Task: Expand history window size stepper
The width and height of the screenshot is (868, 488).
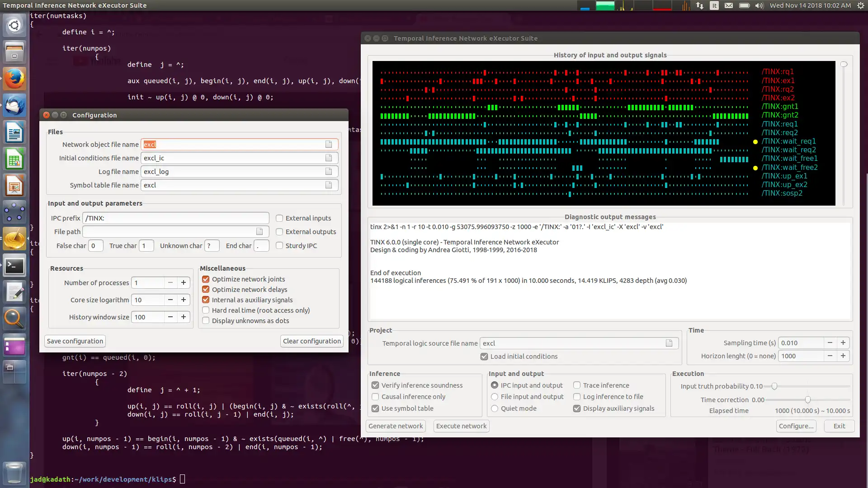Action: tap(184, 317)
